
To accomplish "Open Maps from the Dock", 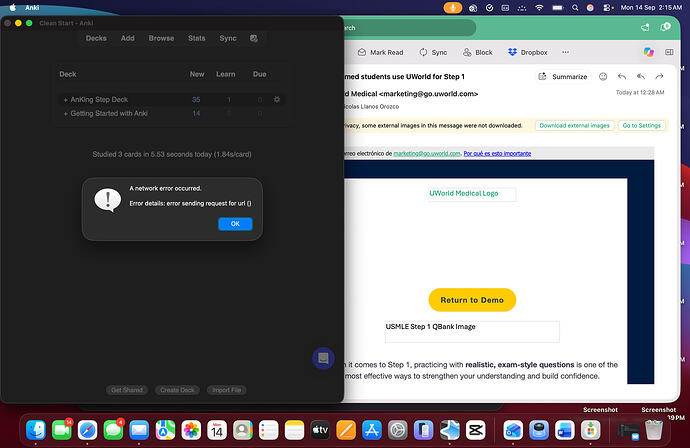I will point(165,430).
